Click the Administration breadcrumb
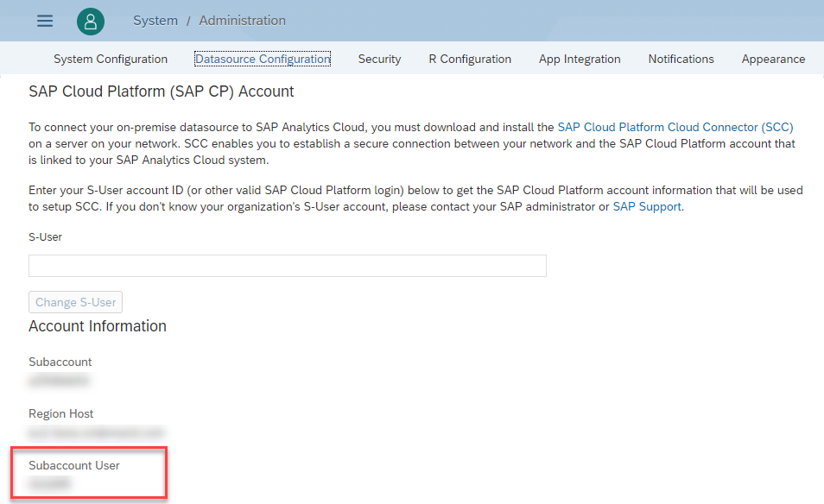The image size is (824, 504). point(242,21)
